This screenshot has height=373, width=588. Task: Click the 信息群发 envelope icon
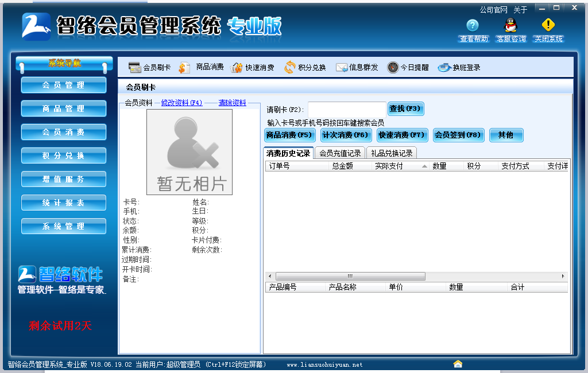pyautogui.click(x=342, y=68)
